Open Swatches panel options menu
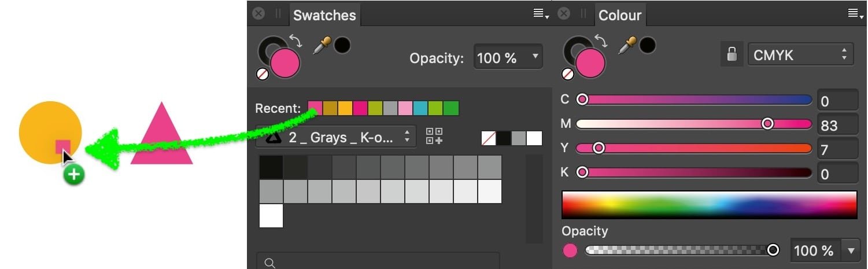The height and width of the screenshot is (269, 868). point(541,13)
